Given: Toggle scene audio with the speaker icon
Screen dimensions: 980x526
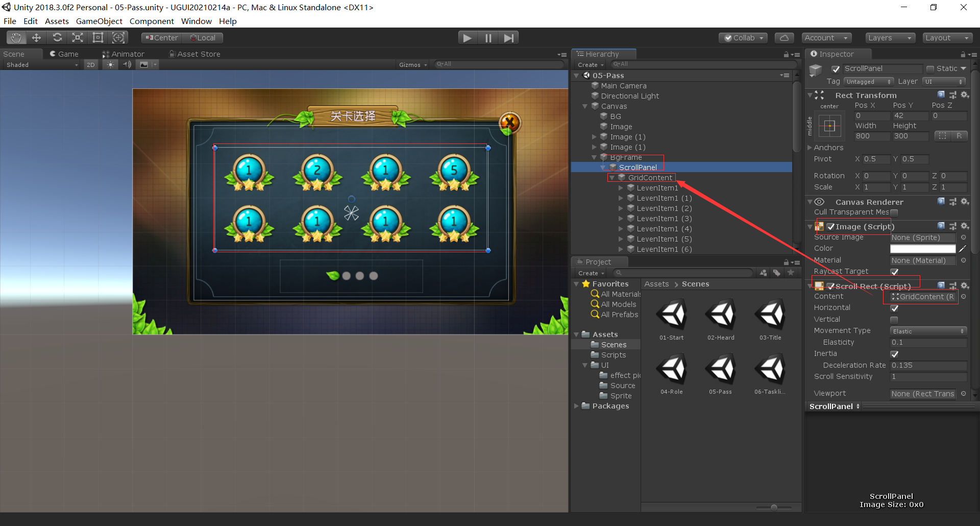Looking at the screenshot, I should [127, 64].
